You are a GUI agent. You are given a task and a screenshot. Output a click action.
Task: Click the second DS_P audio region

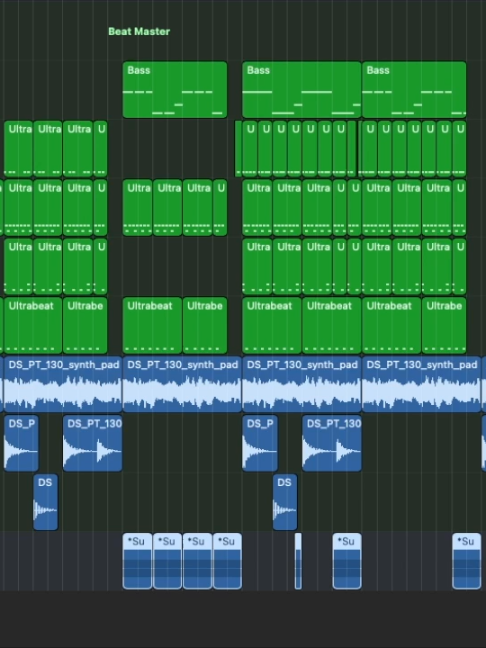click(x=260, y=443)
